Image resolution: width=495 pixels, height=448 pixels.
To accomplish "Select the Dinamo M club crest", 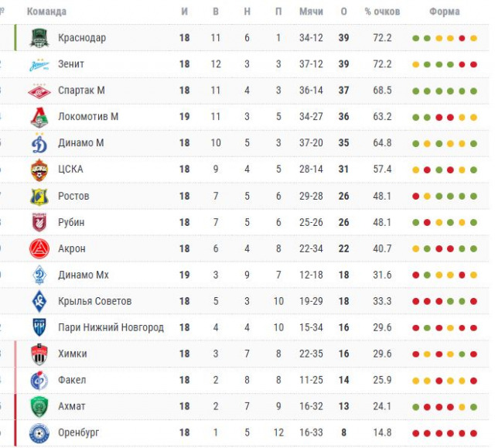I will [x=39, y=143].
